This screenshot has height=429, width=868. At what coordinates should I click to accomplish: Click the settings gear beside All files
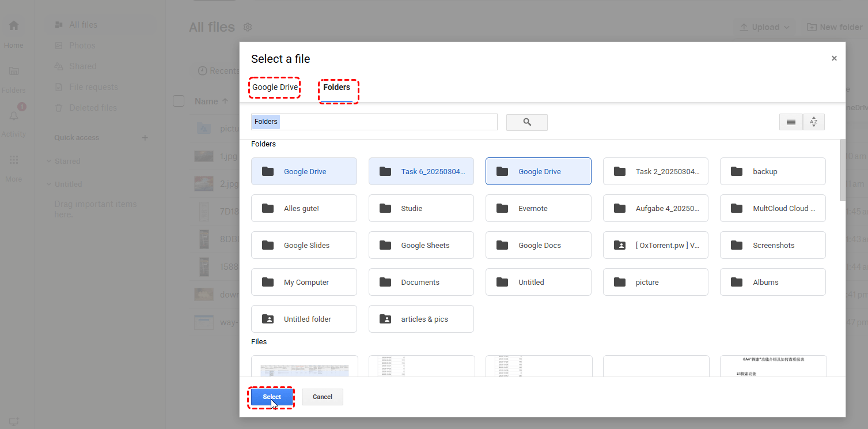pyautogui.click(x=248, y=27)
